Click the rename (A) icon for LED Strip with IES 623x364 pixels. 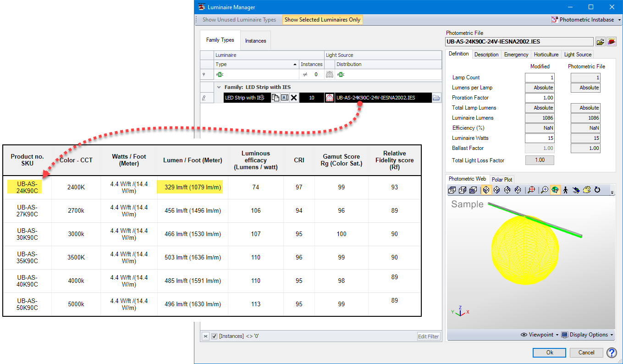pos(285,98)
